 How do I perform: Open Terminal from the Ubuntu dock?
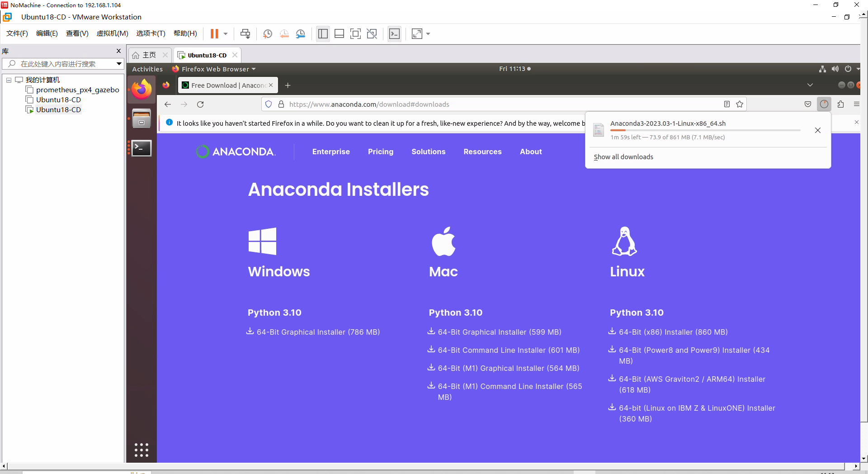tap(142, 148)
